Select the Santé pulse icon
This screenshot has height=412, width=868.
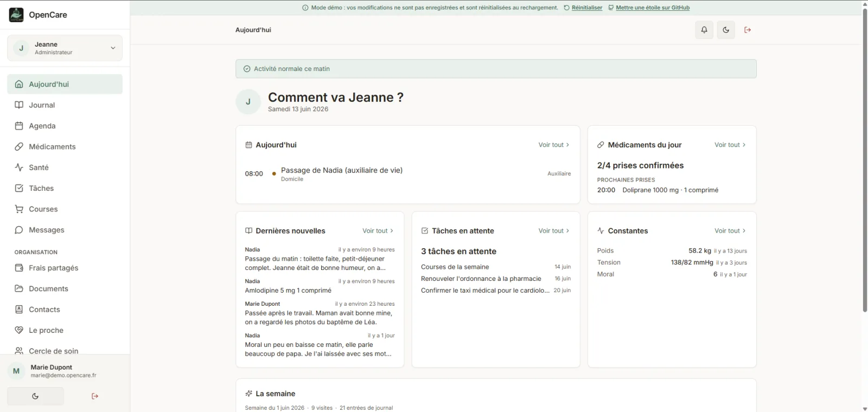click(x=19, y=168)
